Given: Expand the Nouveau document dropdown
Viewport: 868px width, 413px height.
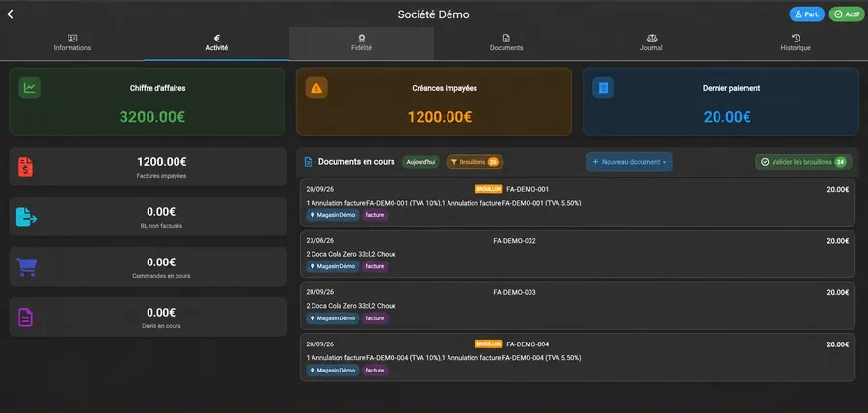Looking at the screenshot, I should [x=630, y=162].
